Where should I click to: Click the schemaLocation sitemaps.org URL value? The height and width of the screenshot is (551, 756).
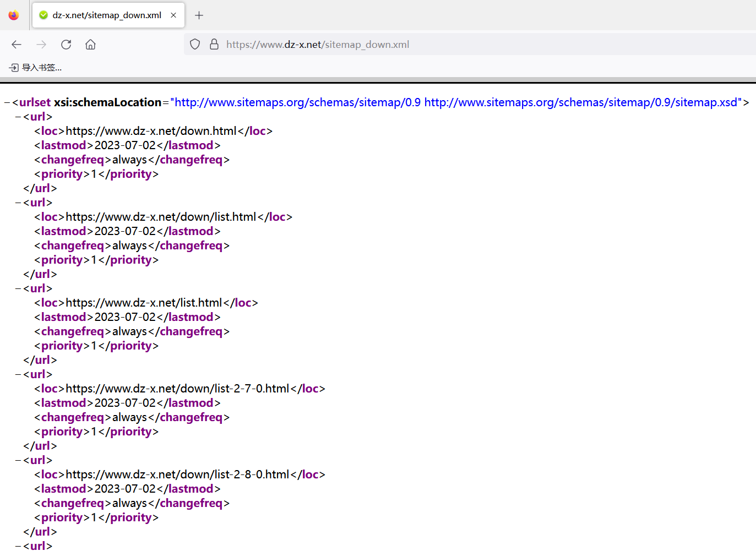(x=456, y=102)
